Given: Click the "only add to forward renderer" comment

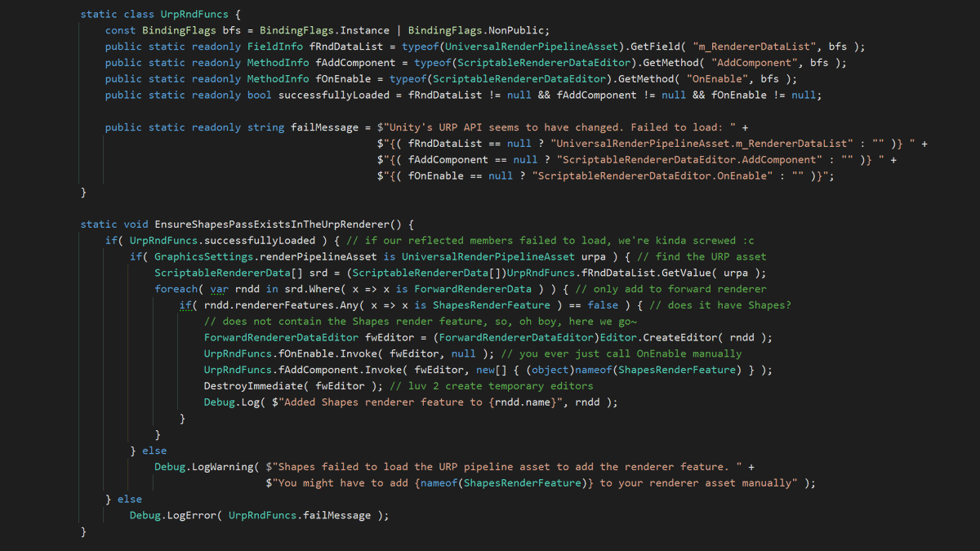Looking at the screenshot, I should 672,289.
